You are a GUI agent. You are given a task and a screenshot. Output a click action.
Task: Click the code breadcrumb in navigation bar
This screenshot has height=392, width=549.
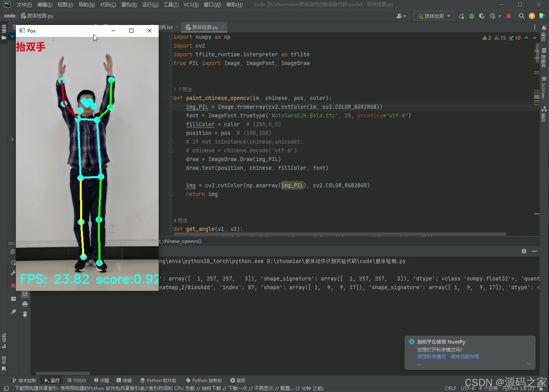coord(10,16)
